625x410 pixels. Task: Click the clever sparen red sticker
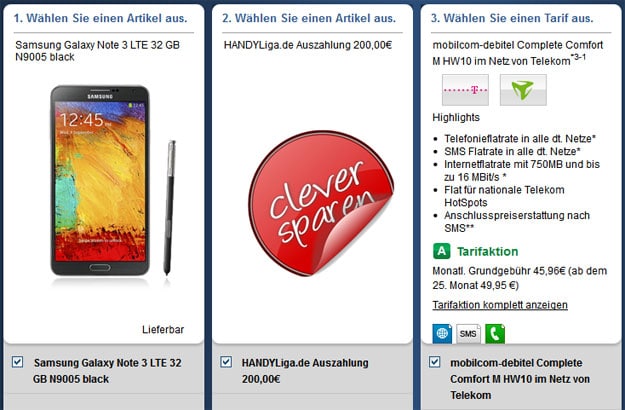pyautogui.click(x=321, y=203)
